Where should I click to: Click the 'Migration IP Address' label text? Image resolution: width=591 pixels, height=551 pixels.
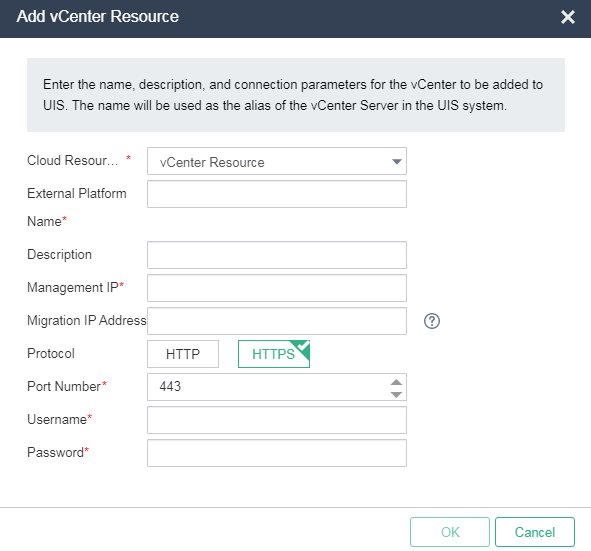tap(87, 320)
